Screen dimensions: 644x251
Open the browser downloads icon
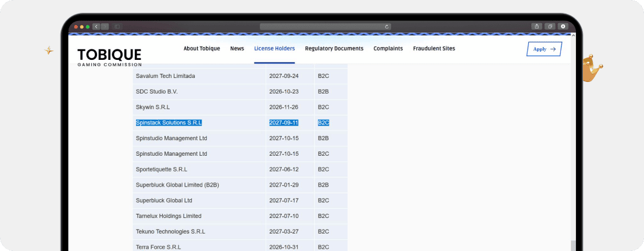[563, 26]
